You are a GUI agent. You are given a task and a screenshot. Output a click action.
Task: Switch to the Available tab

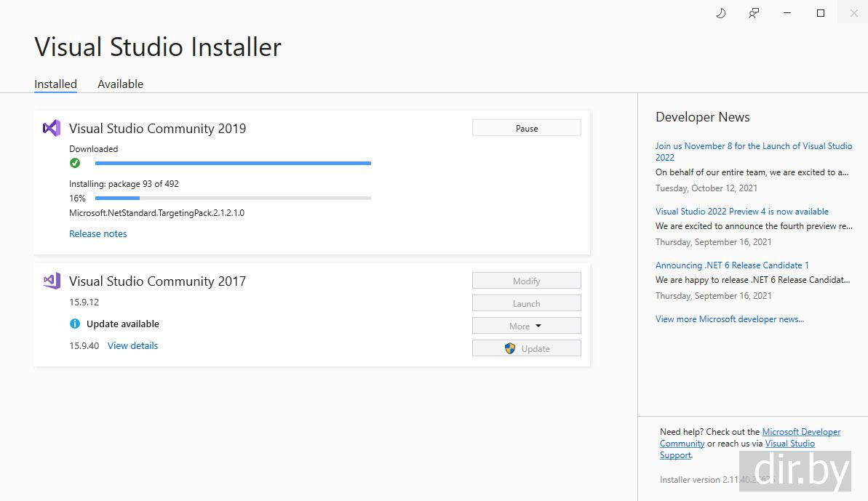(x=120, y=84)
